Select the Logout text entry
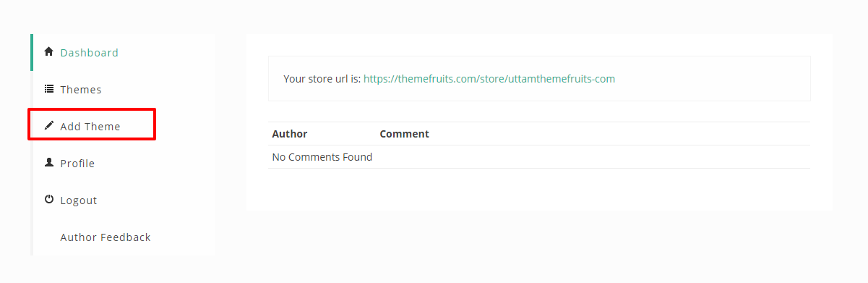Viewport: 868px width, 283px height. pyautogui.click(x=79, y=200)
